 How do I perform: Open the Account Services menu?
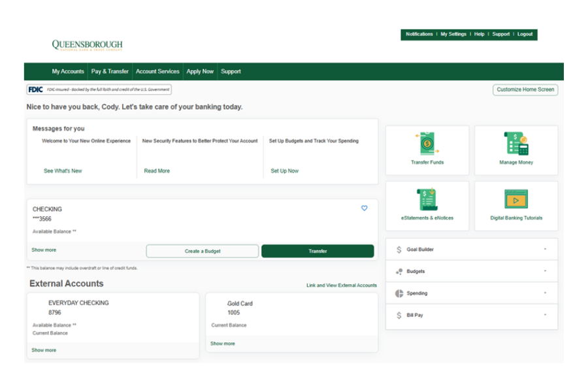157,72
